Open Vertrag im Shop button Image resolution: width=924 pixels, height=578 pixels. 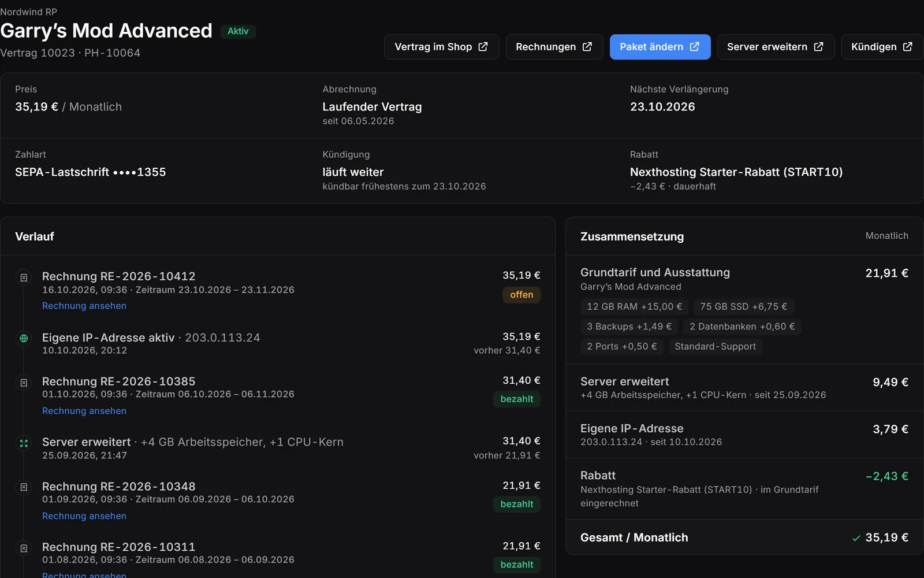[441, 47]
